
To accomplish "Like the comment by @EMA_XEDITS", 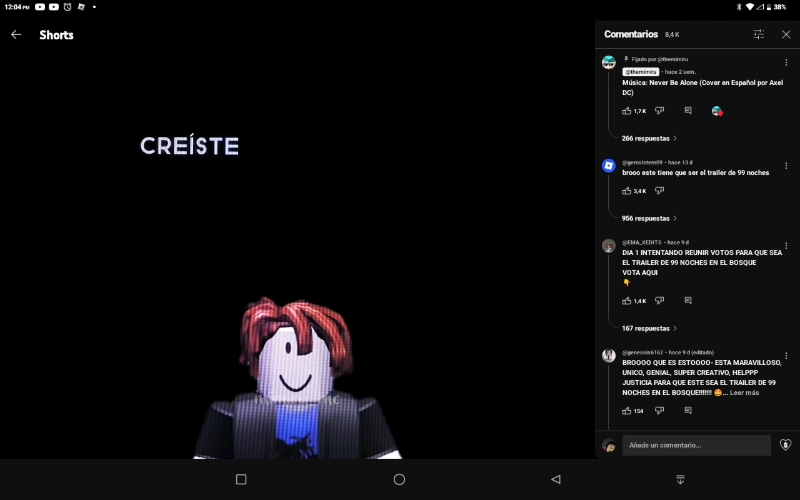I will tap(627, 301).
